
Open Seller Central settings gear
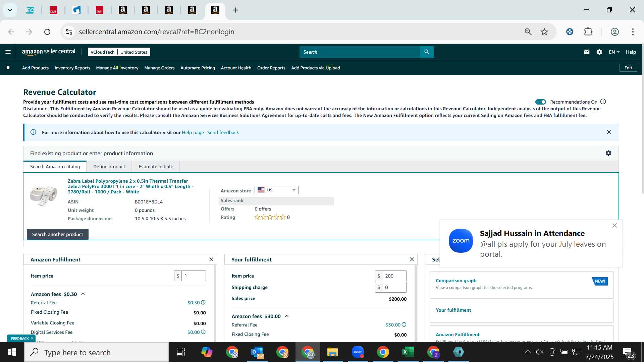(x=599, y=52)
